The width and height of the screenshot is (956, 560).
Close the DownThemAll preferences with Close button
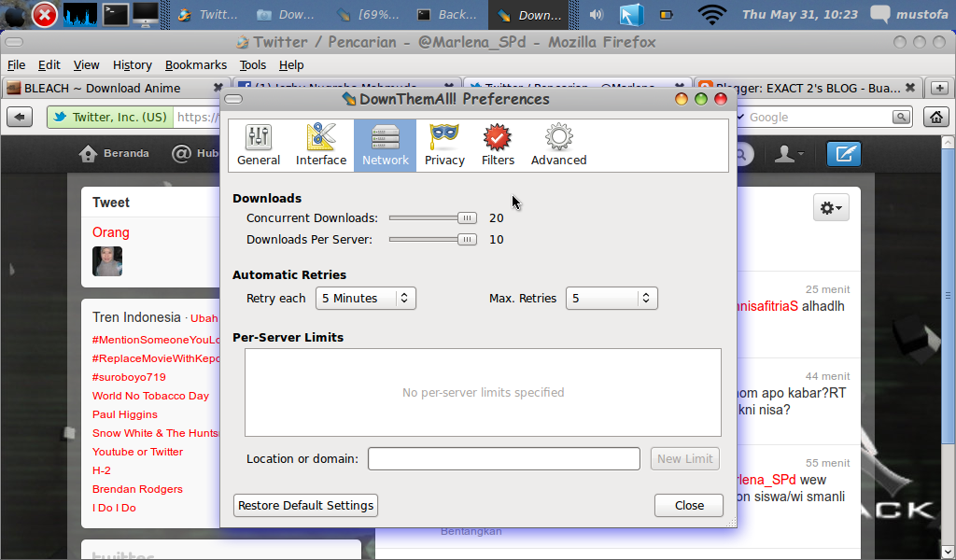coord(689,505)
